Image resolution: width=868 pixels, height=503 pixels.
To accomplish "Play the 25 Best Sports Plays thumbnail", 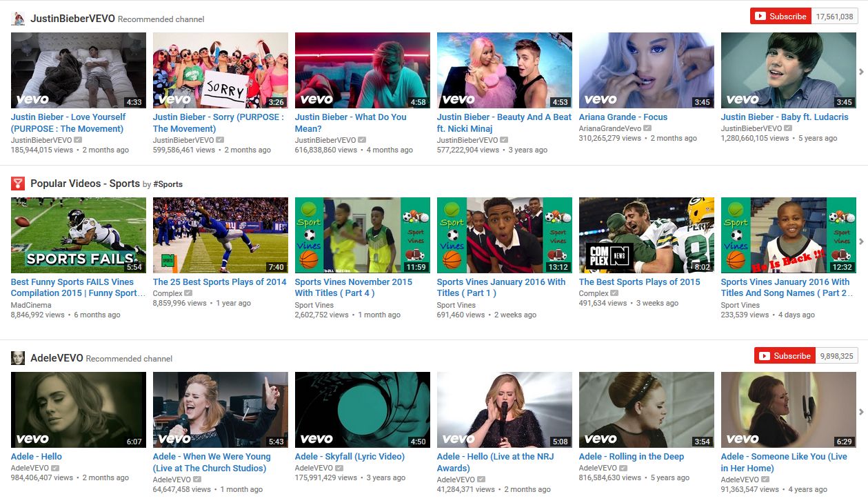I will coord(221,235).
